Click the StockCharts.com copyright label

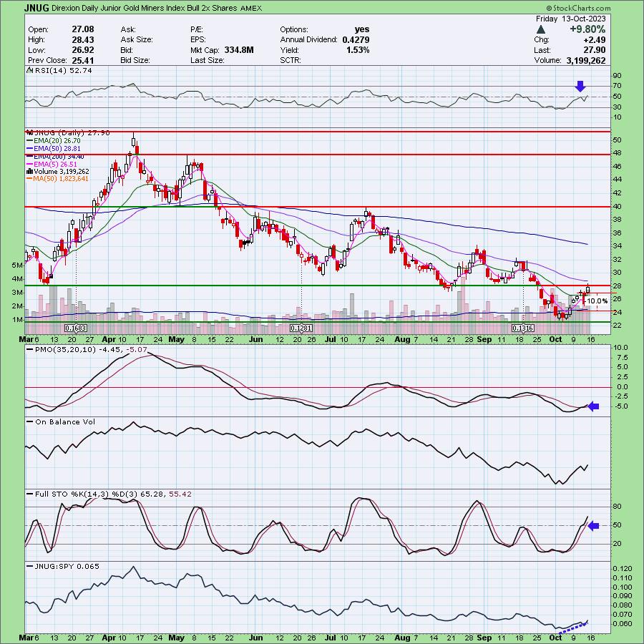(578, 8)
